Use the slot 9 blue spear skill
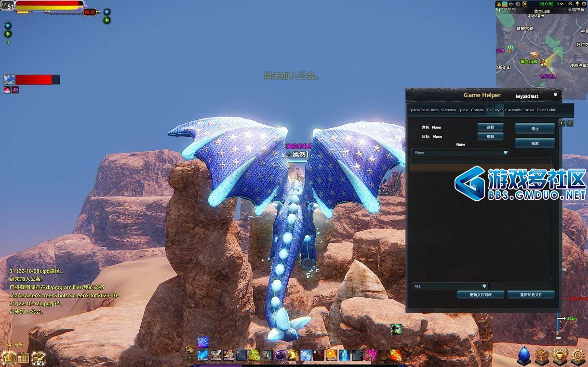Viewport: 588px width, 367px height. [x=306, y=355]
